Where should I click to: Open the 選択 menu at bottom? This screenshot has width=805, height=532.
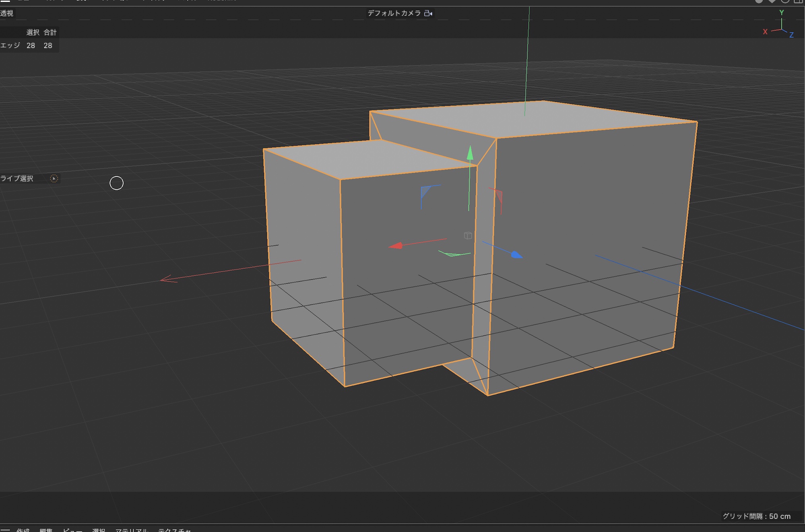click(99, 530)
